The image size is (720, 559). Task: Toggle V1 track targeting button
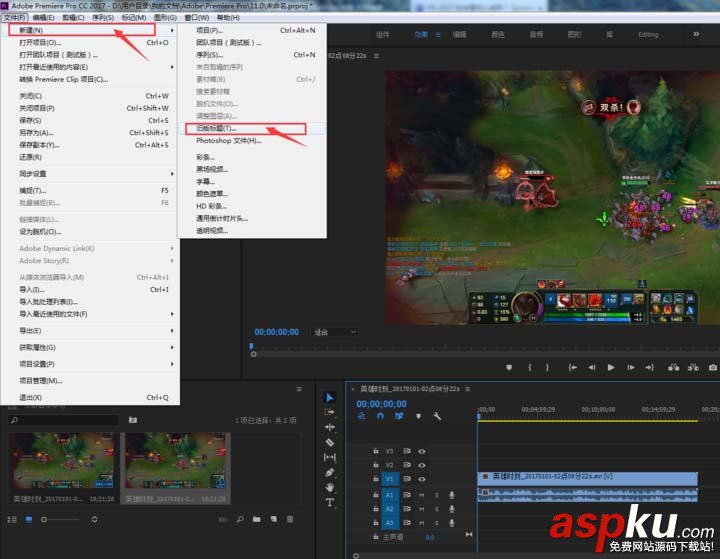click(x=389, y=479)
